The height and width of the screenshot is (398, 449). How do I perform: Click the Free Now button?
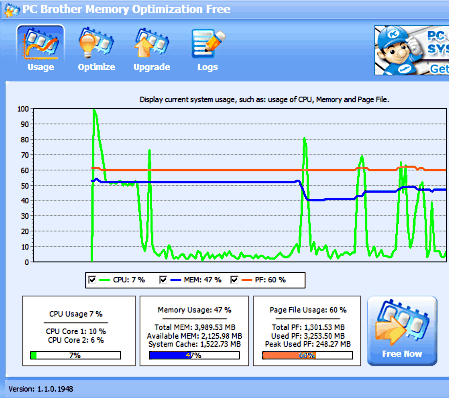402,331
